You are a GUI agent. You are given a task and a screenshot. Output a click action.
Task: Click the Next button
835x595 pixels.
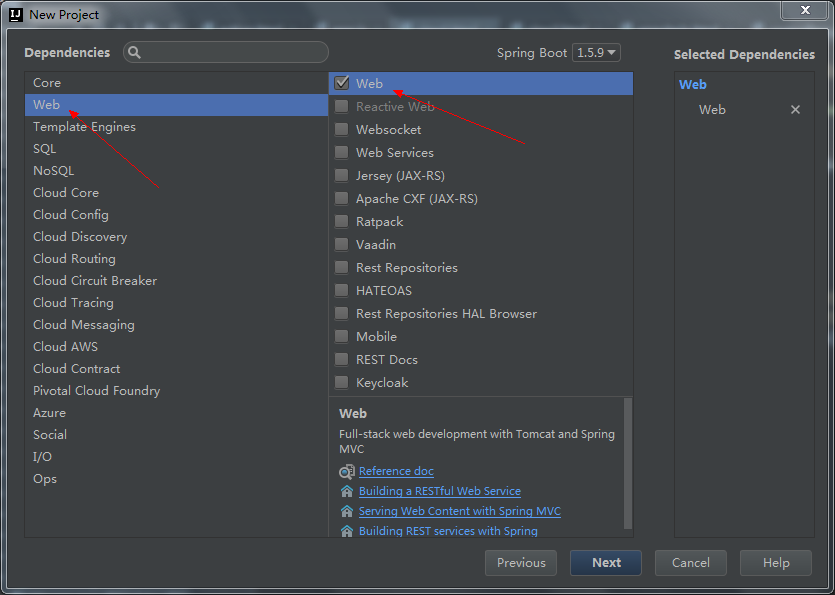pos(605,562)
